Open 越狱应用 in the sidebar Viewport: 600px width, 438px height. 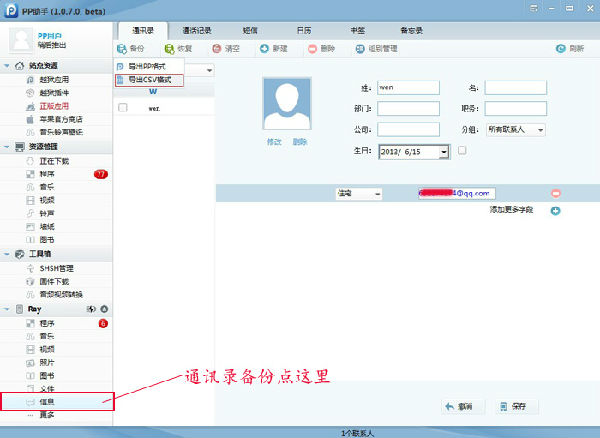point(54,80)
